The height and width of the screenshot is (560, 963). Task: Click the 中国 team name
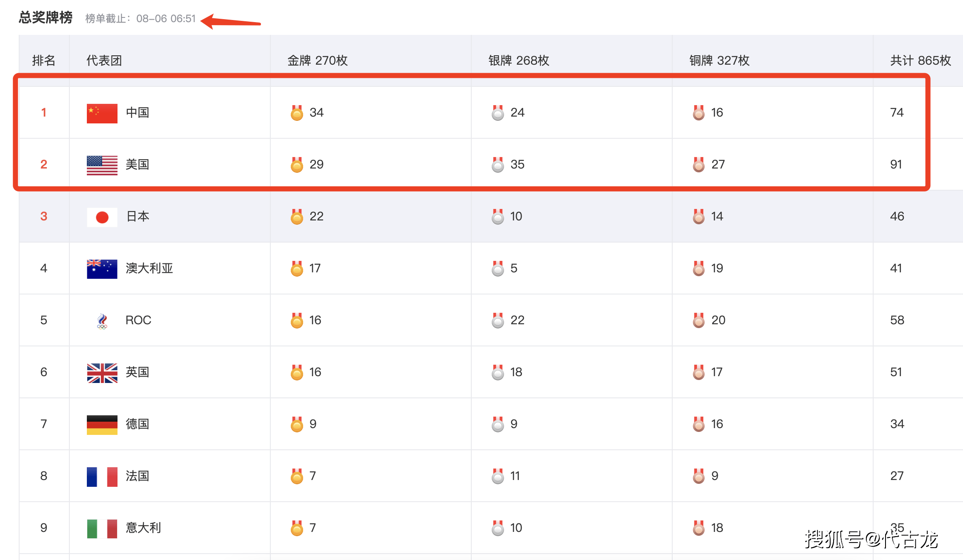[138, 113]
